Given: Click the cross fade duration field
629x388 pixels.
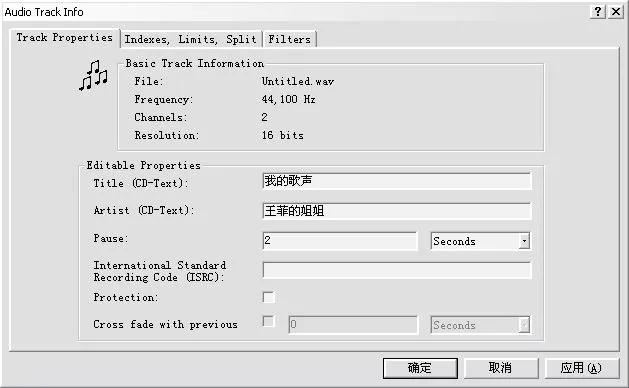Looking at the screenshot, I should point(353,325).
